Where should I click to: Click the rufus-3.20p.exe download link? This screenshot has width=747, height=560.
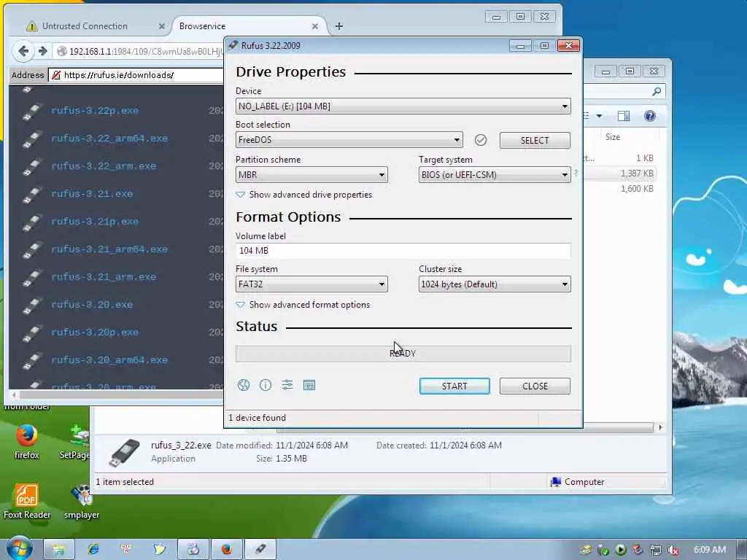(95, 332)
